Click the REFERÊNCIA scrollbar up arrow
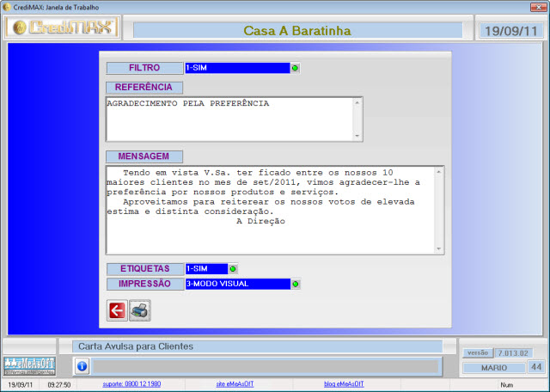 click(357, 102)
